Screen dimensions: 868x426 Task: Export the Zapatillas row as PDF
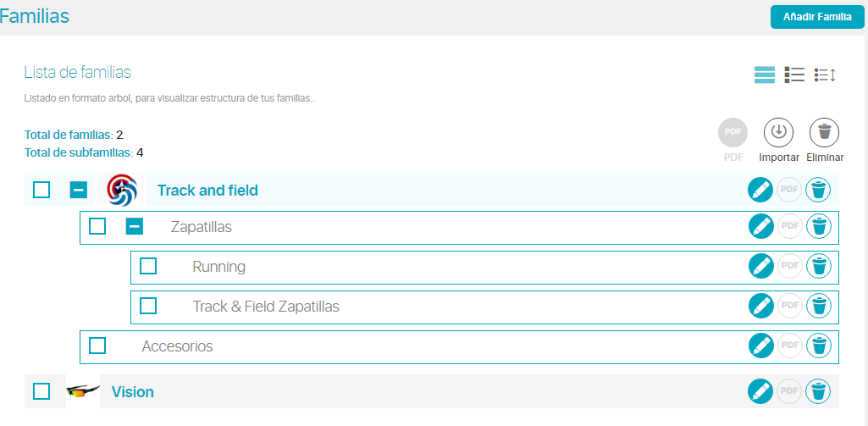790,226
